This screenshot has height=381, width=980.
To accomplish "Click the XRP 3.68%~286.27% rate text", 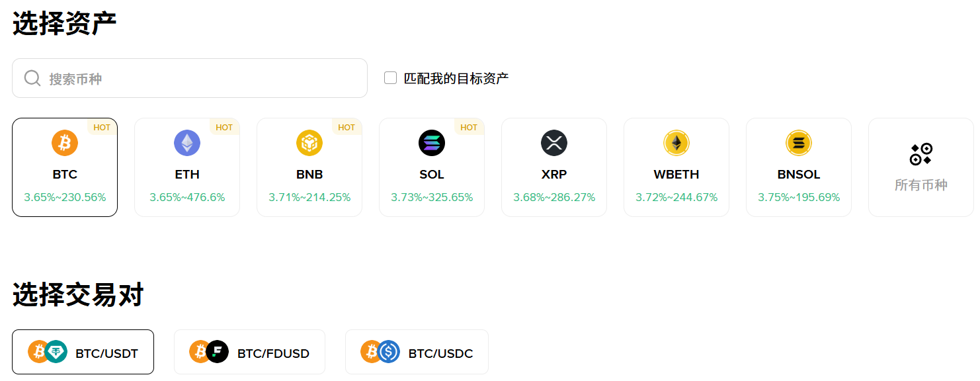I will click(554, 197).
